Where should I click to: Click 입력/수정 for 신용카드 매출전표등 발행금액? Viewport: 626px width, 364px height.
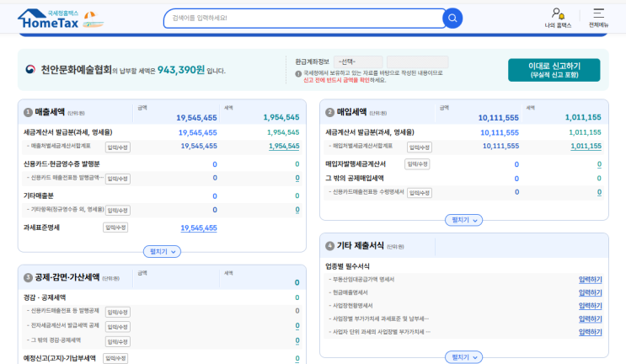click(118, 179)
